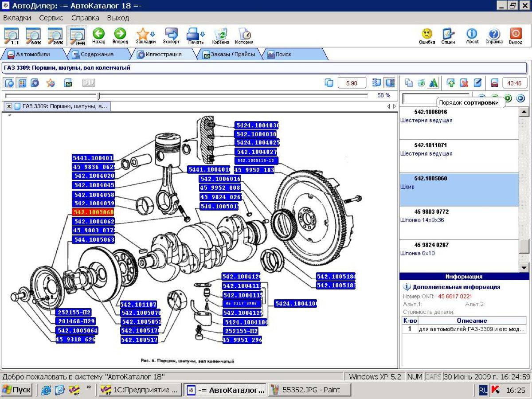Screen dimensions: 532x399
Task: Toggle fit-to-width zoom tool
Action: point(77,36)
